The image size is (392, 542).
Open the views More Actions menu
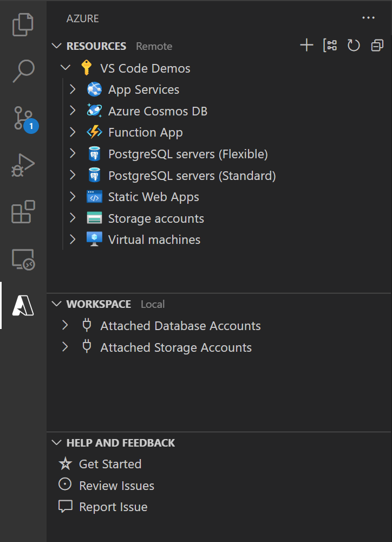tap(368, 18)
